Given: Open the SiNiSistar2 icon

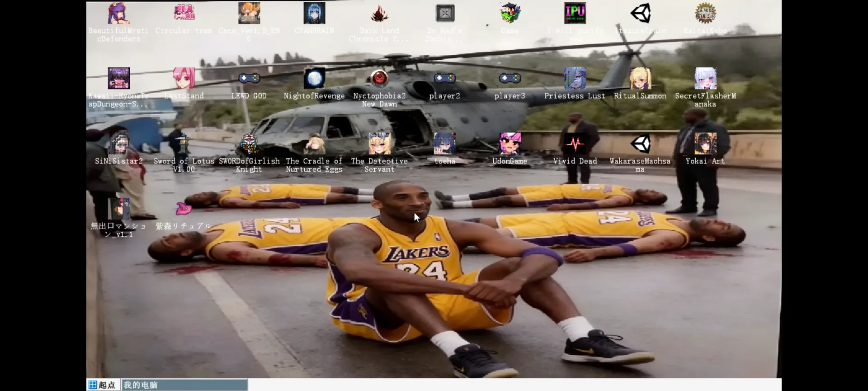Looking at the screenshot, I should 119,144.
